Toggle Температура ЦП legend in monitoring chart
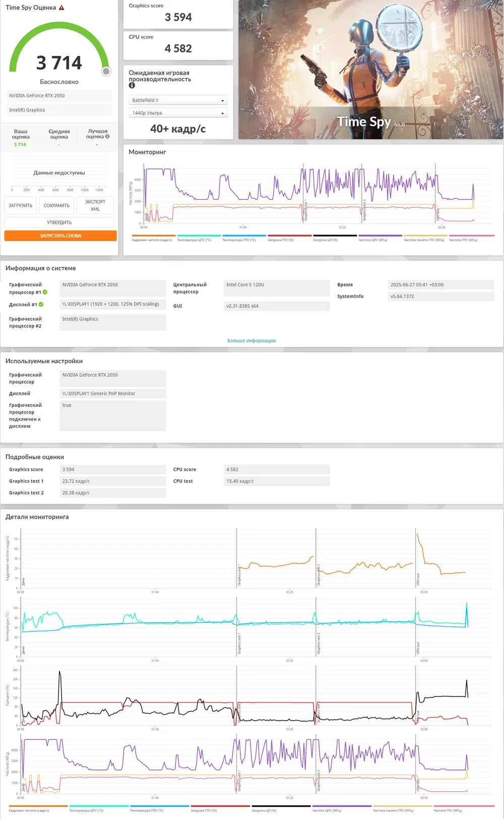 (x=199, y=238)
